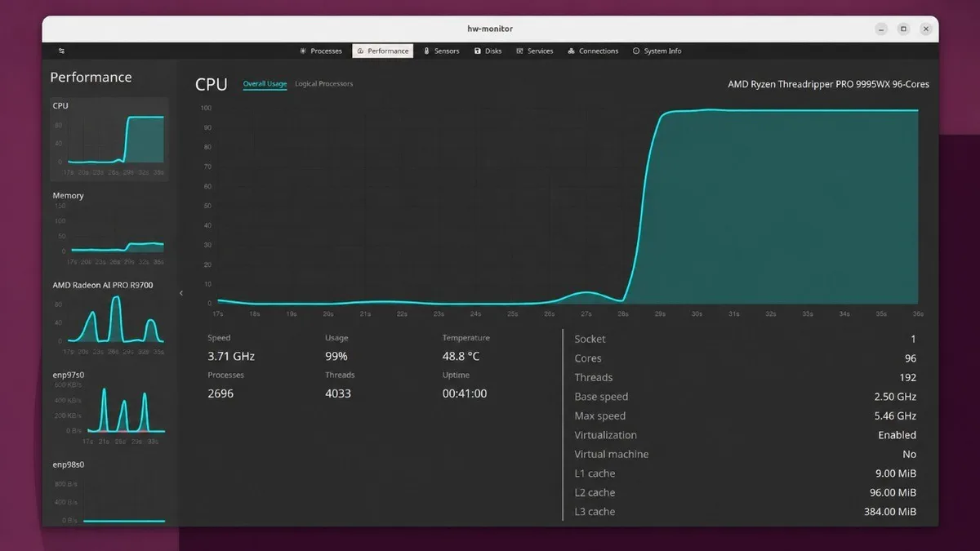Click the Uptime value 00:41:00
This screenshot has height=551, width=980.
tap(465, 393)
